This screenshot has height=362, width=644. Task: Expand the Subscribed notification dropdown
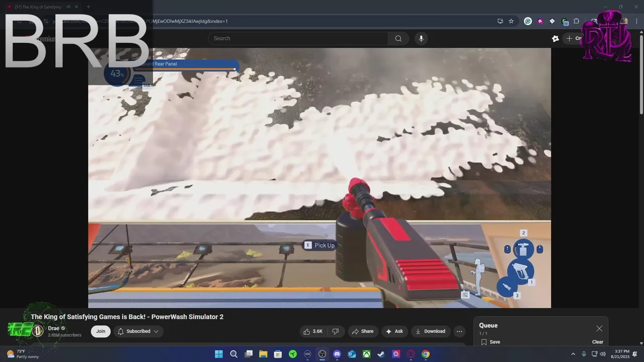(138, 331)
